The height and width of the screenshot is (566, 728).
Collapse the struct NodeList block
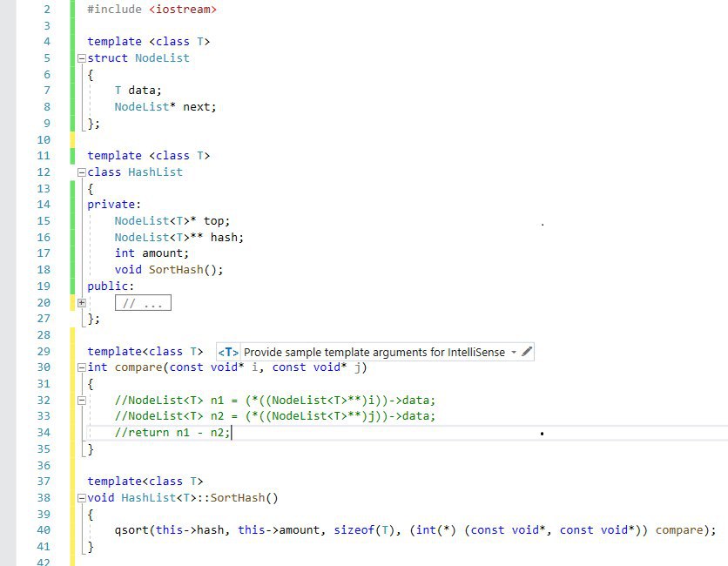(x=82, y=58)
